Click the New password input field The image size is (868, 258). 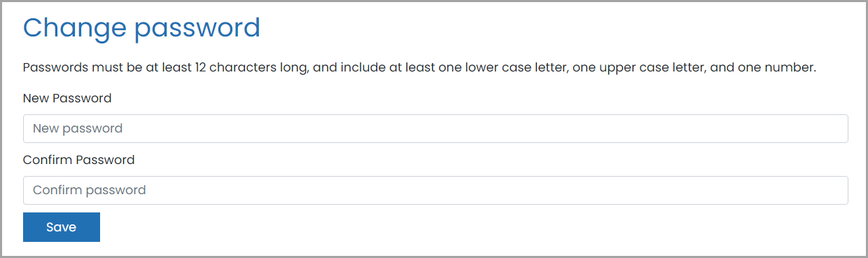(435, 129)
